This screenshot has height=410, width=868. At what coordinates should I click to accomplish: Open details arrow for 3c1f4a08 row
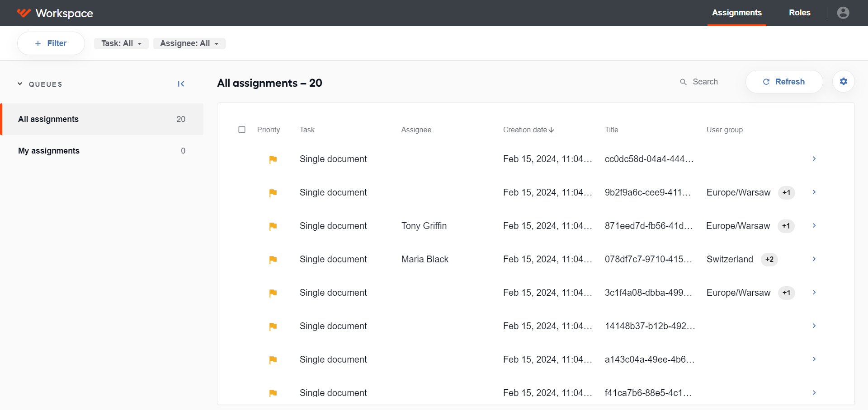(814, 293)
